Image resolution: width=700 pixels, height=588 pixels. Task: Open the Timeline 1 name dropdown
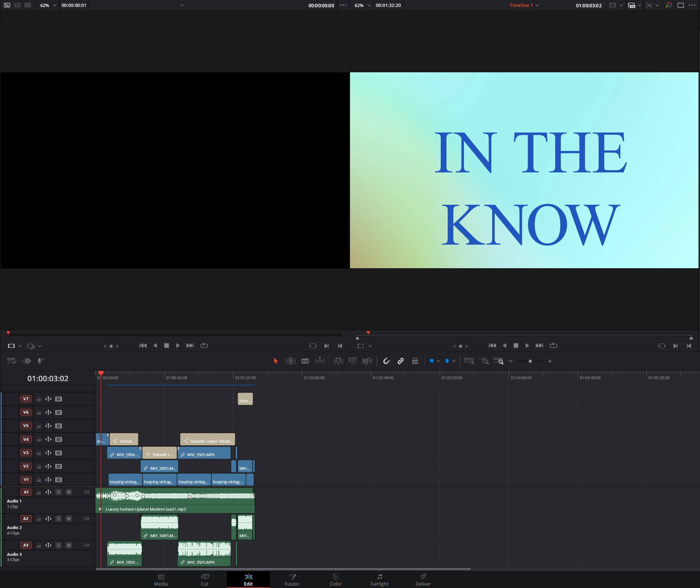click(x=524, y=5)
